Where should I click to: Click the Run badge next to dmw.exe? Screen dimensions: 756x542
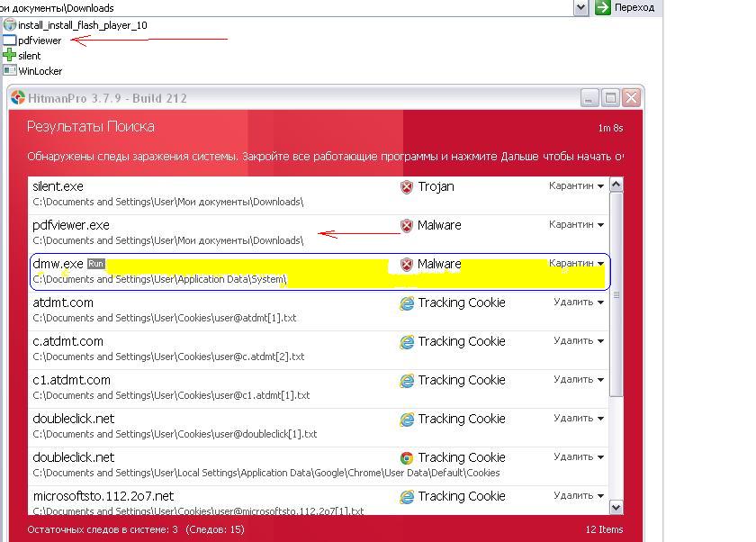96,264
